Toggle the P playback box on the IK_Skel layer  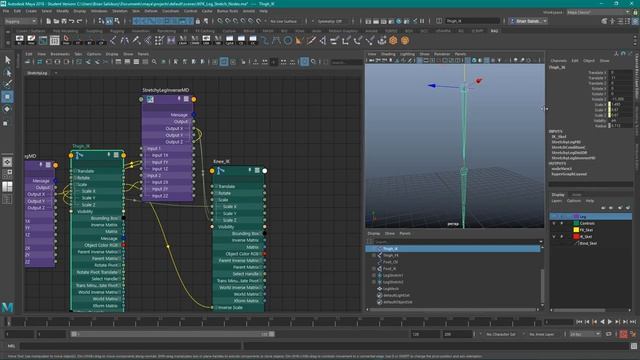click(x=562, y=237)
